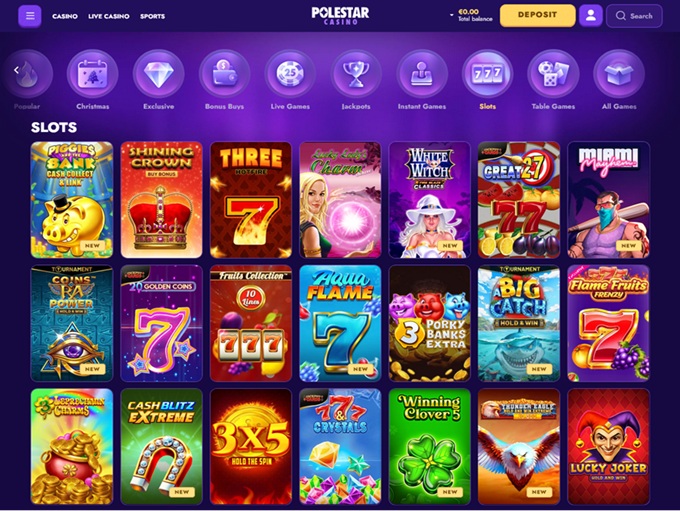Switch to the Live Casino tab
This screenshot has height=511, width=680.
109,16
